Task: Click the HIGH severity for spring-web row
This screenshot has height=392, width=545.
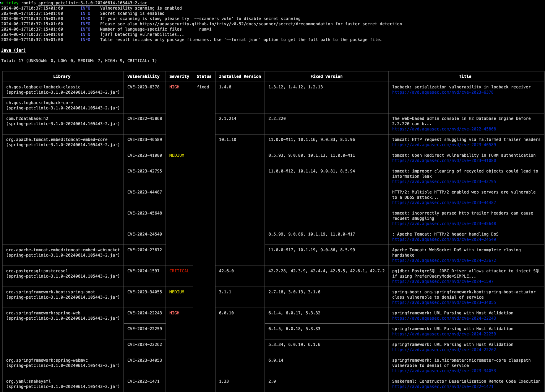Action: click(x=174, y=313)
